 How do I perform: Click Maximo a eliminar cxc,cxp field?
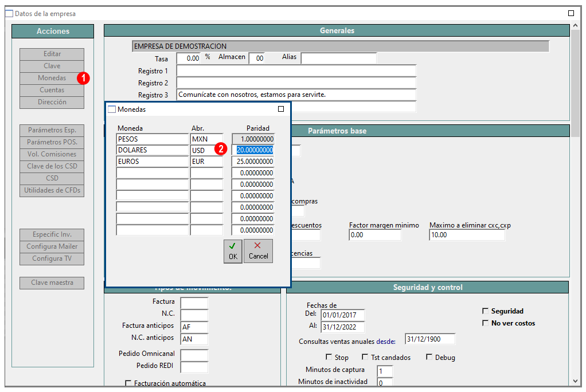click(x=467, y=234)
